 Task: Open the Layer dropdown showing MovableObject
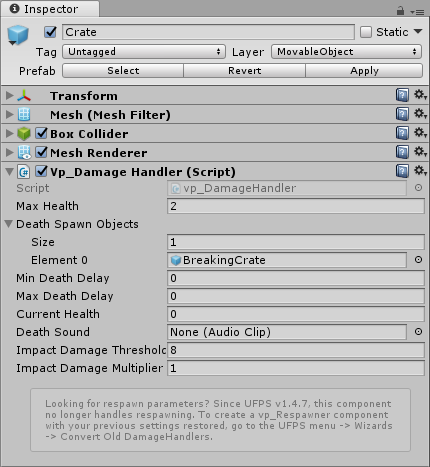pos(346,52)
